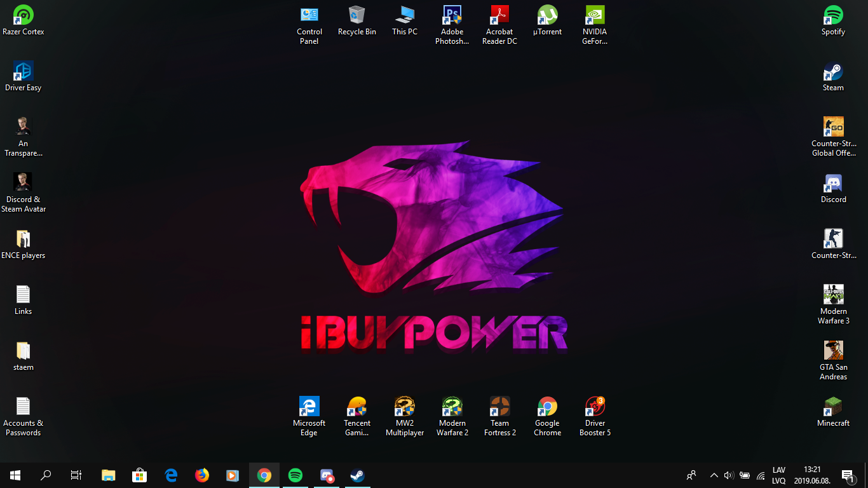
Task: Select the GTA San Andreas shortcut
Action: click(x=833, y=360)
